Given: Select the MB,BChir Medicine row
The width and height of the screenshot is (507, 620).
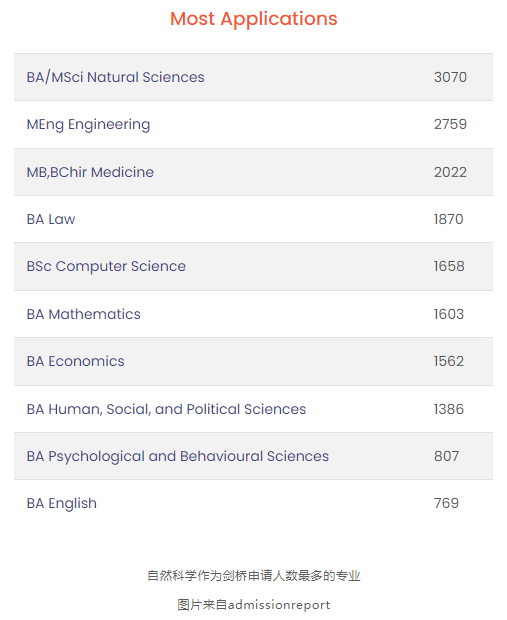Looking at the screenshot, I should (254, 172).
